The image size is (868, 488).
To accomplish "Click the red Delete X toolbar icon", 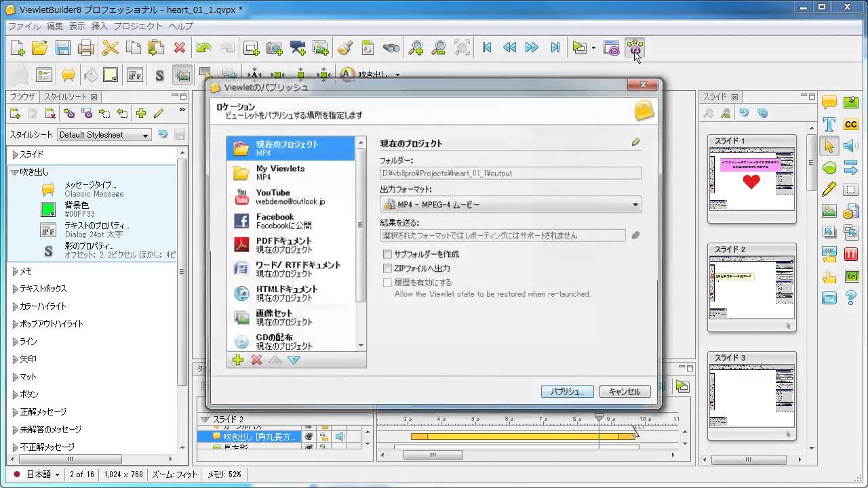I will click(x=180, y=48).
